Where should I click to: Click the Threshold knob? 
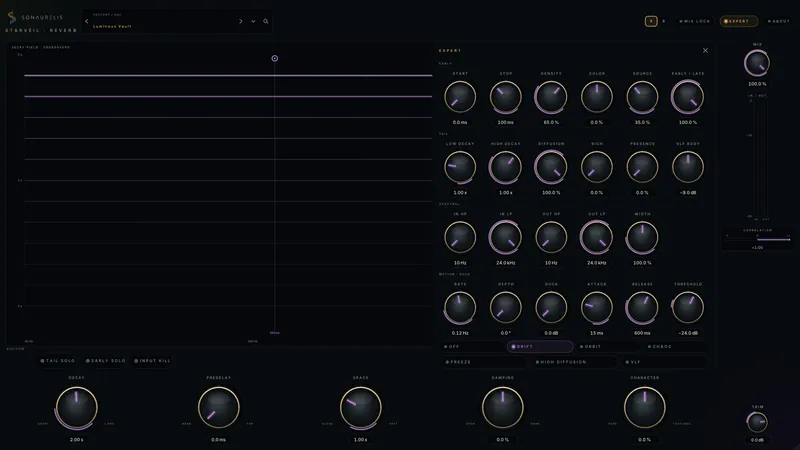[688, 308]
